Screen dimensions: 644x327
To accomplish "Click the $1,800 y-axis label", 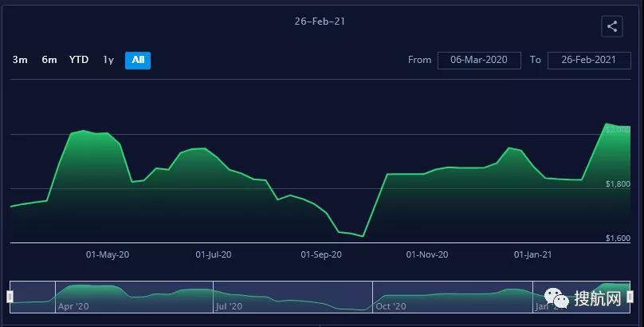I will coord(618,184).
